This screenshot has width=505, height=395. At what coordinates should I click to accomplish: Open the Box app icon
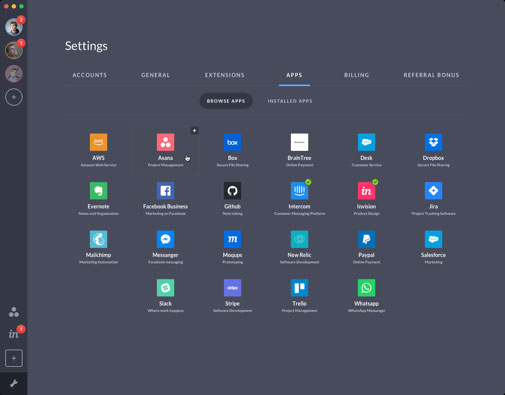[x=232, y=142]
